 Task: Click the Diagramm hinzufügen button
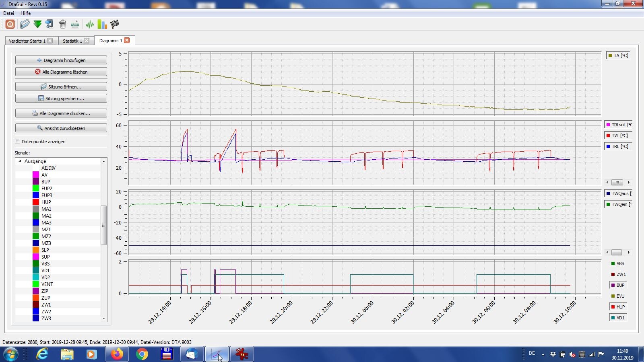pos(61,60)
